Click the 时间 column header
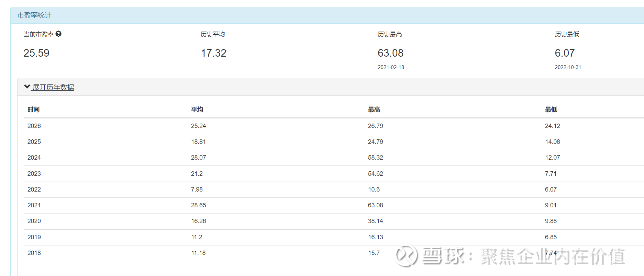Image resolution: width=644 pixels, height=276 pixels. click(x=33, y=110)
